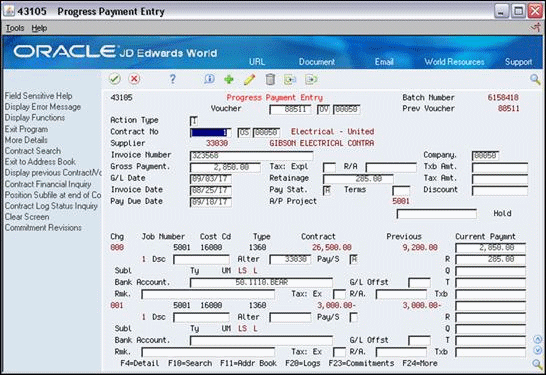This screenshot has height=375, width=546.
Task: Select Display Error Message
Action: pyautogui.click(x=42, y=107)
